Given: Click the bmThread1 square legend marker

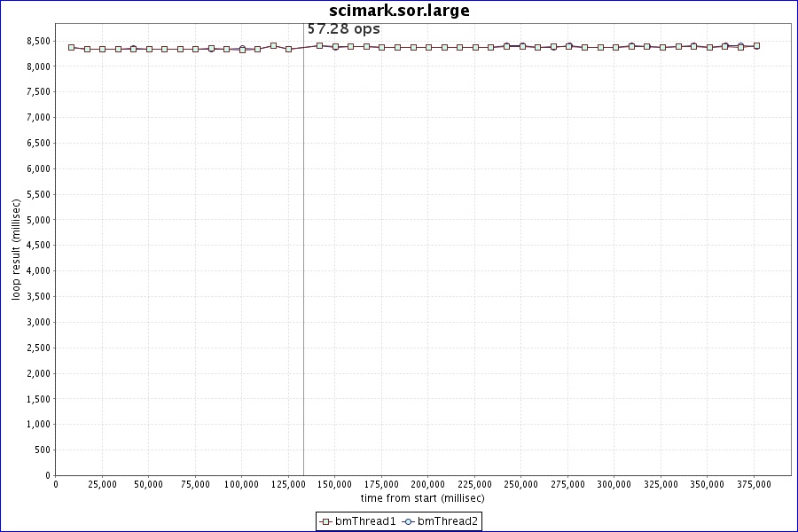Looking at the screenshot, I should tap(325, 521).
